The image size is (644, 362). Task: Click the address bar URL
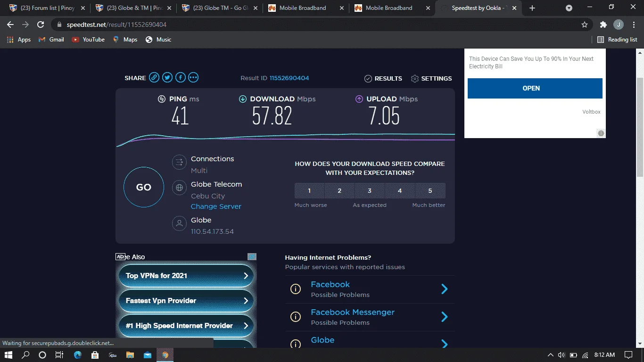[116, 25]
